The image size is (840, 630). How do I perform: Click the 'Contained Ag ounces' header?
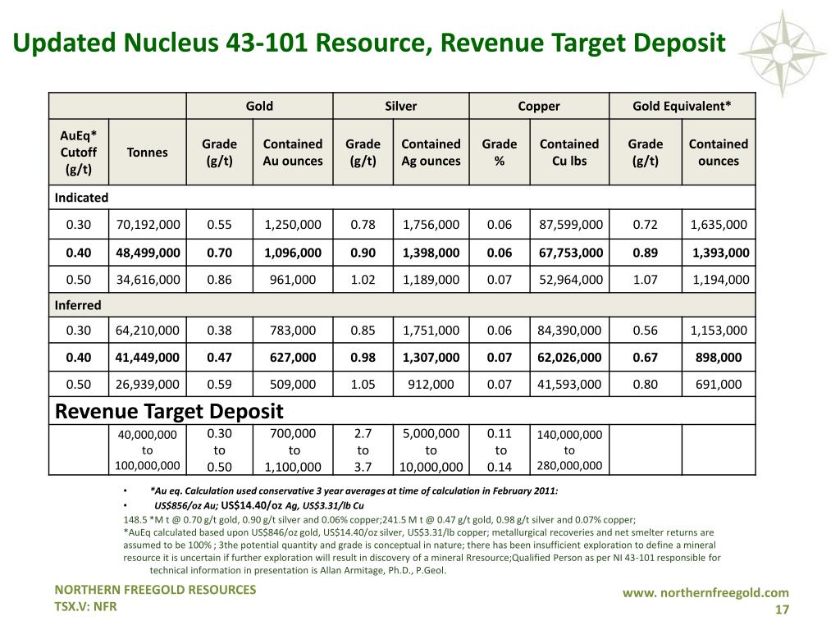(x=431, y=152)
